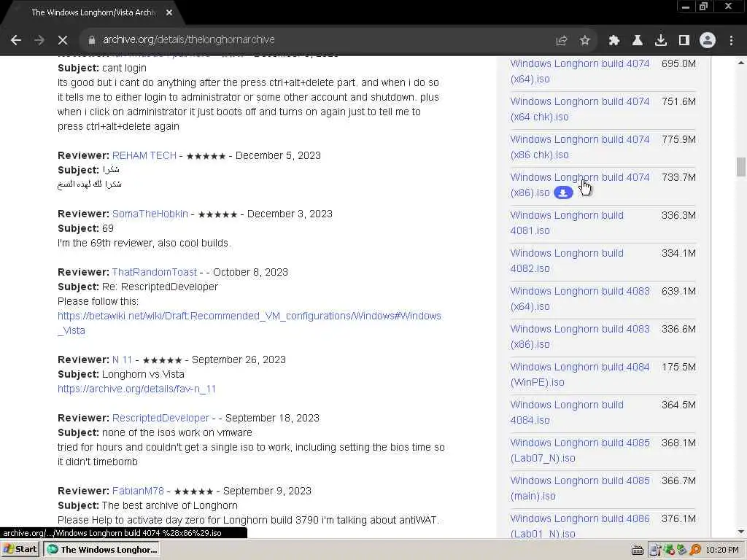This screenshot has width=747, height=560.
Task: Click the orange magnifier tray icon
Action: pos(695,550)
